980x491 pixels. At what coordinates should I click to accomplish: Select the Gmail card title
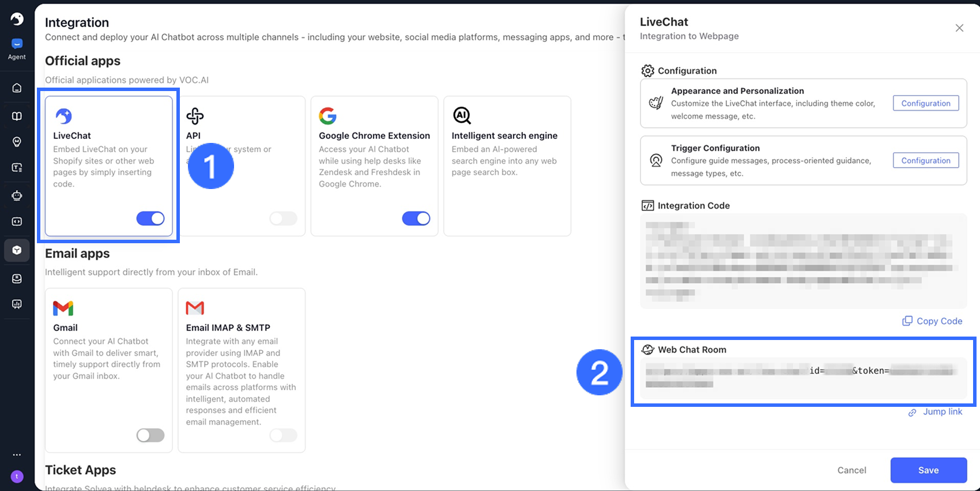point(65,327)
